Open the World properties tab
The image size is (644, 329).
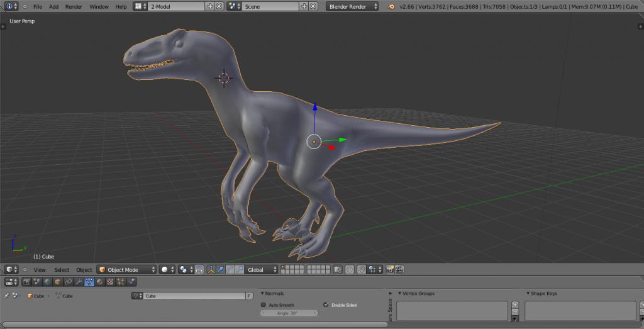click(x=47, y=282)
